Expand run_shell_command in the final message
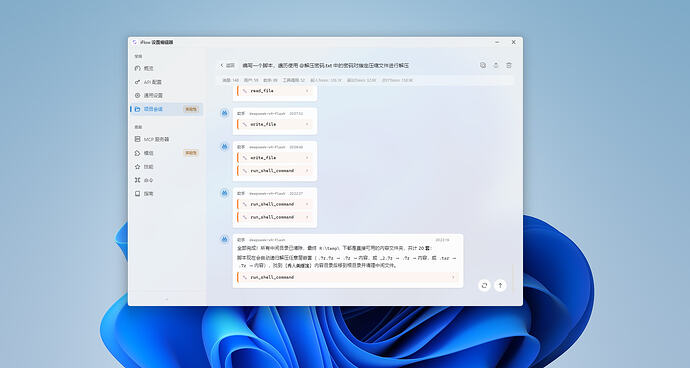 pos(348,277)
